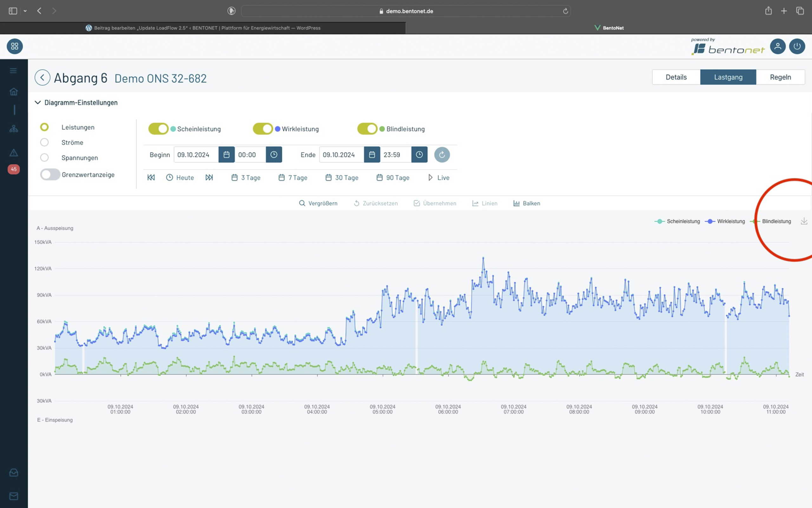Download the chart with download icon
The width and height of the screenshot is (812, 508).
[x=804, y=221]
